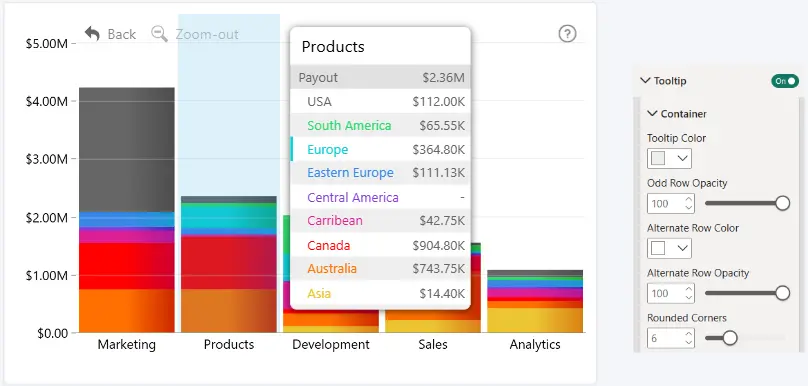Select the Marketing bar's dark gray segment
This screenshot has height=386, width=808.
[126, 149]
